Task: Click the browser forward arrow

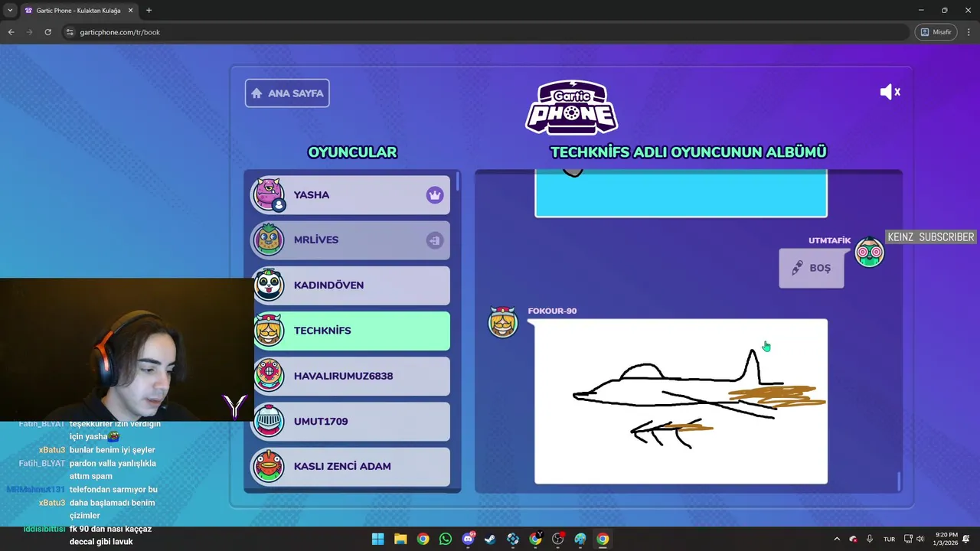Action: coord(29,32)
